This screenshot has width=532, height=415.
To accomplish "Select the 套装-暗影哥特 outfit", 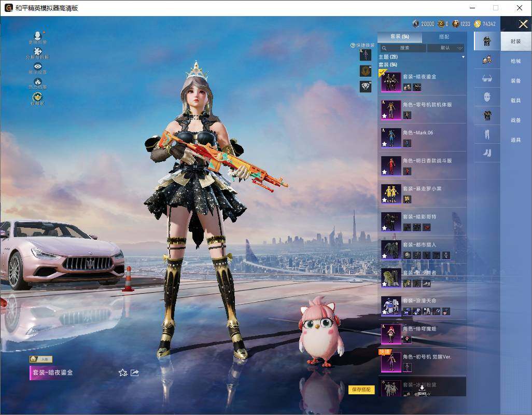I will pos(422,222).
